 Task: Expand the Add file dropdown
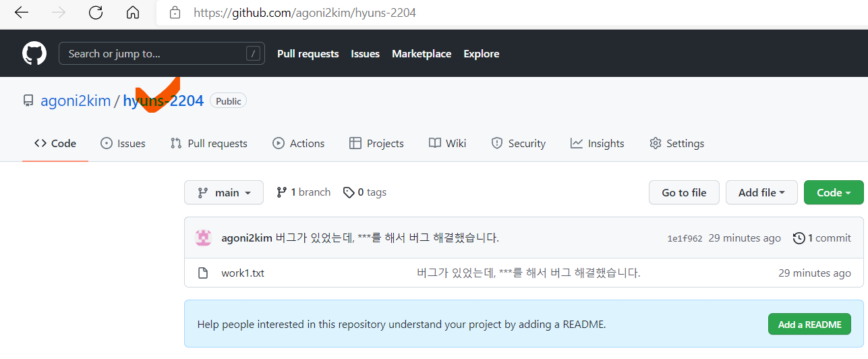(x=761, y=192)
